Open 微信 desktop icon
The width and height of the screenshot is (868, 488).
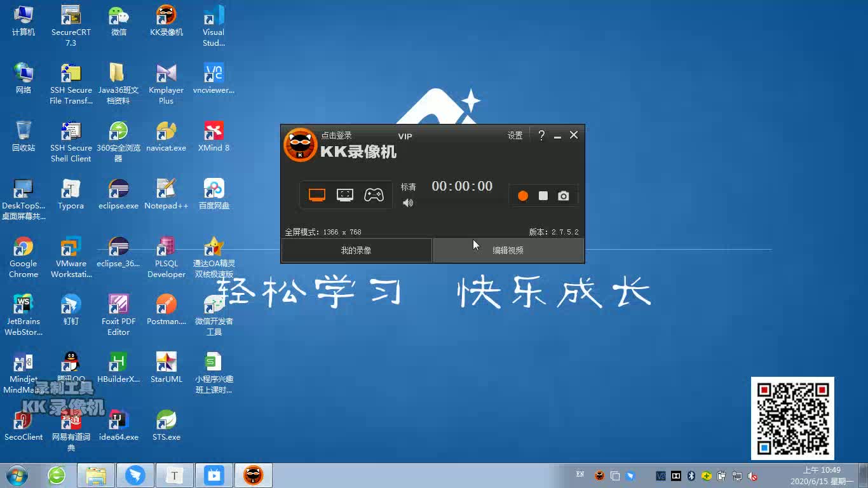(x=119, y=22)
